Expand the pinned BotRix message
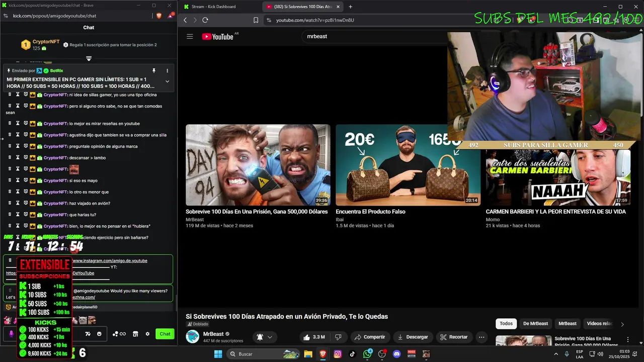 (x=168, y=82)
